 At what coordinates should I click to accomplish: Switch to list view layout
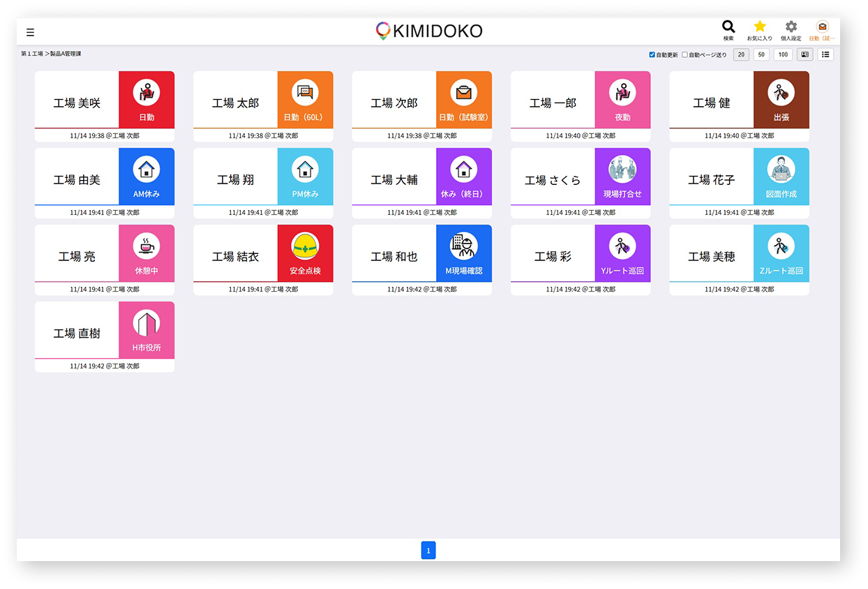point(825,54)
